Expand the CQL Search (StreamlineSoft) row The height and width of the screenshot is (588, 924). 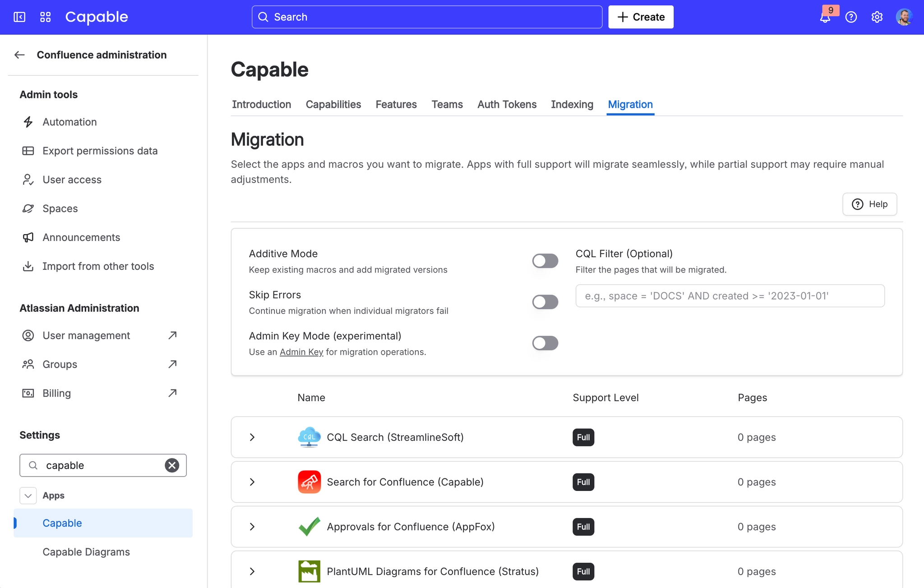(252, 437)
